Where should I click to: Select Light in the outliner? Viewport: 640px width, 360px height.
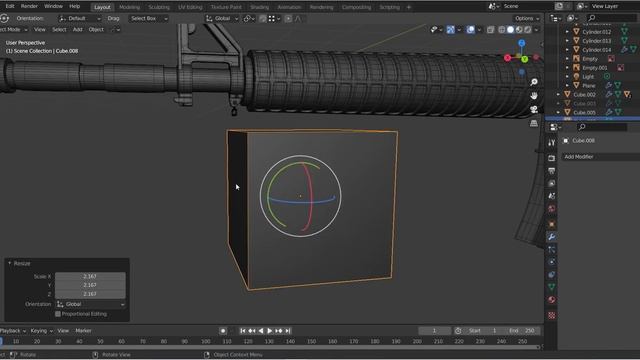click(588, 77)
